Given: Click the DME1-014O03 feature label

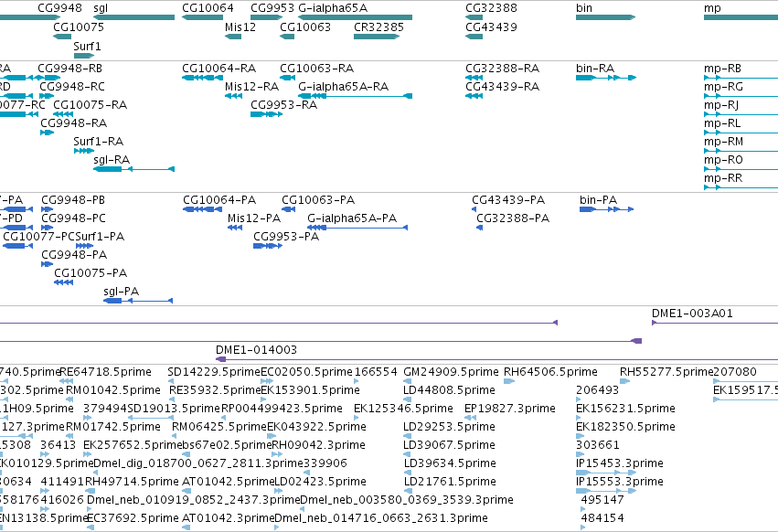Looking at the screenshot, I should tap(256, 350).
